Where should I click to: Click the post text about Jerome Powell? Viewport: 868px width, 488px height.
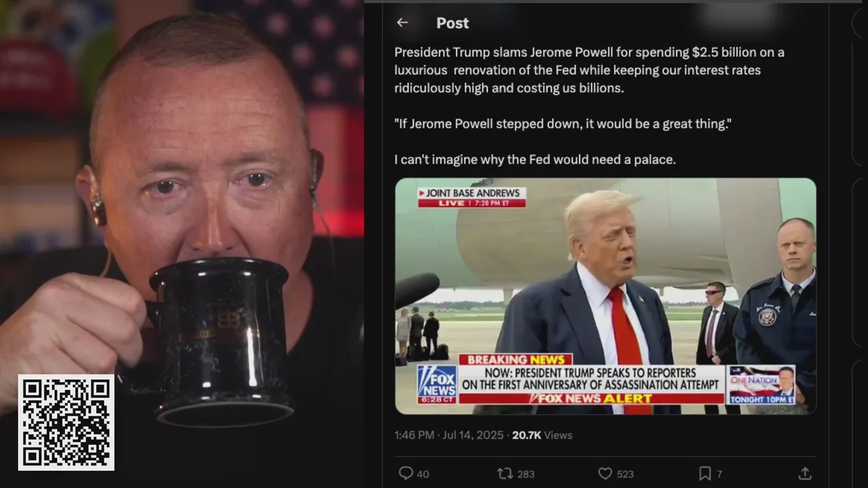[590, 106]
